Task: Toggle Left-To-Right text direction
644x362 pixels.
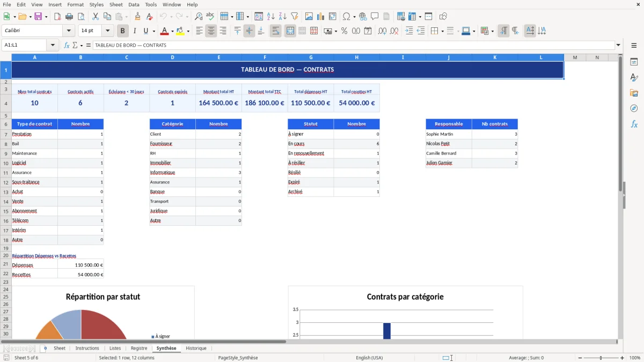Action: point(503,31)
